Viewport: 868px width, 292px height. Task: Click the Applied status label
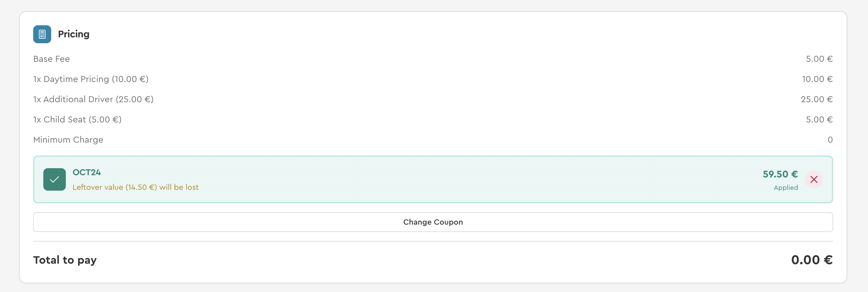(785, 188)
